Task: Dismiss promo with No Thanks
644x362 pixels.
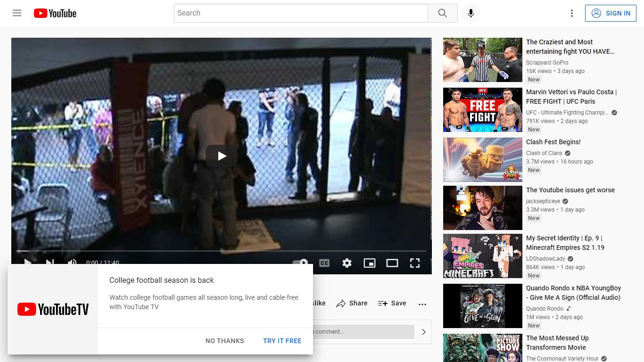Action: point(225,341)
